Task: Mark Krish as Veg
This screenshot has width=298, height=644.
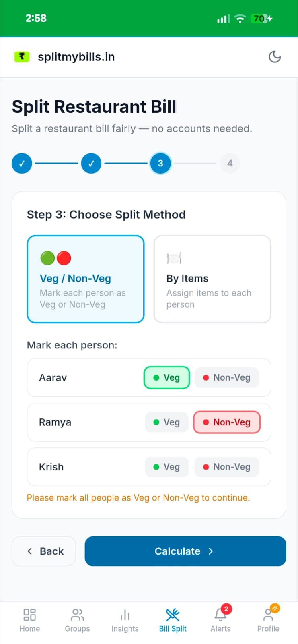Action: (166, 467)
